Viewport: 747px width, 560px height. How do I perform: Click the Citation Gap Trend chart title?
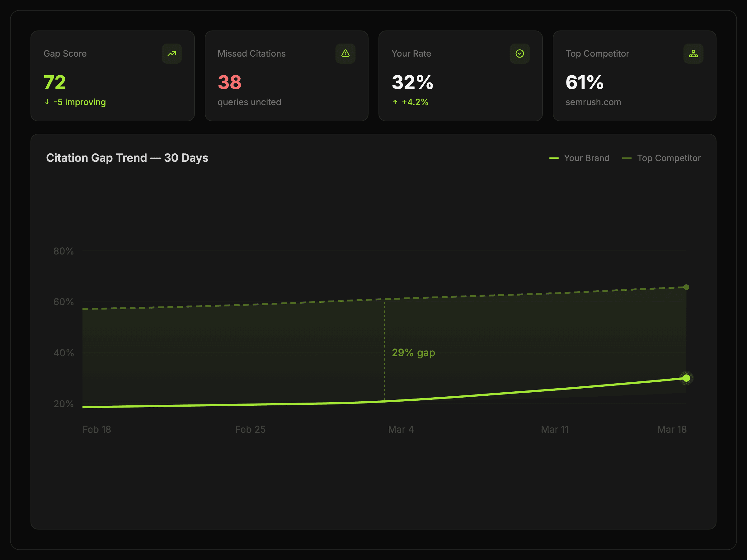pyautogui.click(x=127, y=158)
